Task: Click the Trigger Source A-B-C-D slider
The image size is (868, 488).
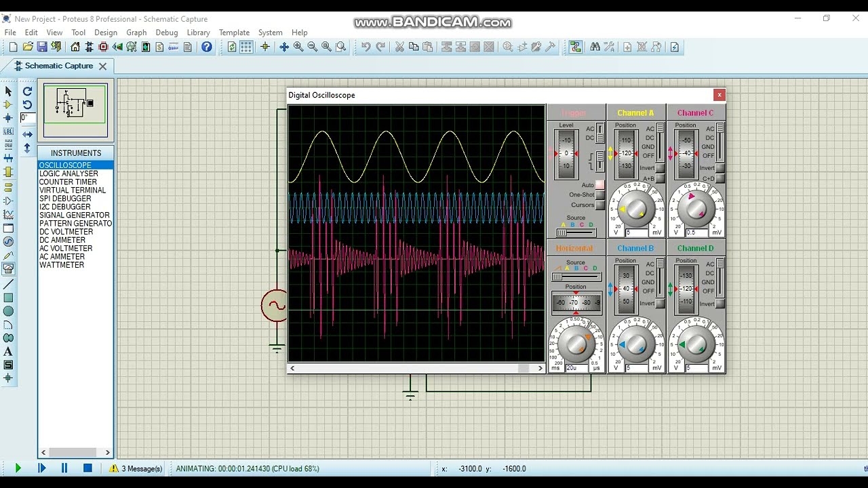Action: [576, 232]
